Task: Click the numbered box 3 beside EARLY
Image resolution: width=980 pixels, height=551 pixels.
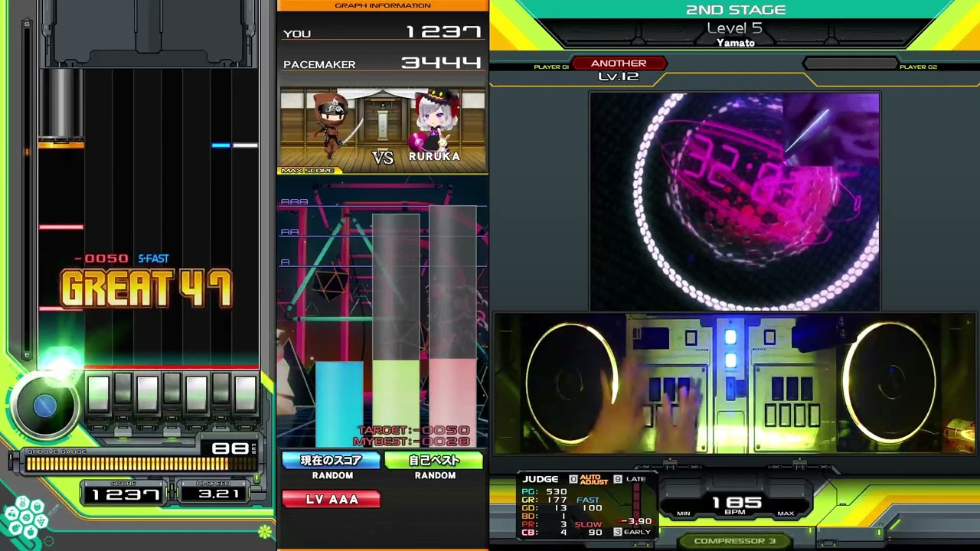Action: [x=618, y=532]
